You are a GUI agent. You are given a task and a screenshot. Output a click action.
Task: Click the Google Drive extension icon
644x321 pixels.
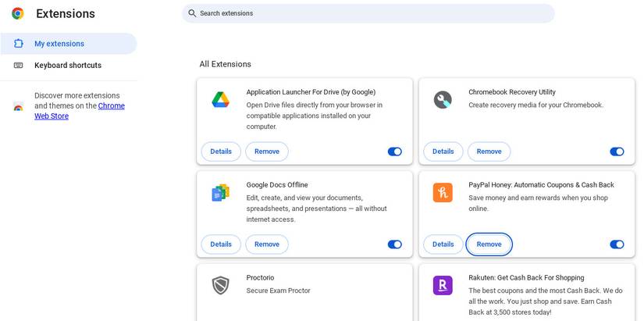click(220, 100)
